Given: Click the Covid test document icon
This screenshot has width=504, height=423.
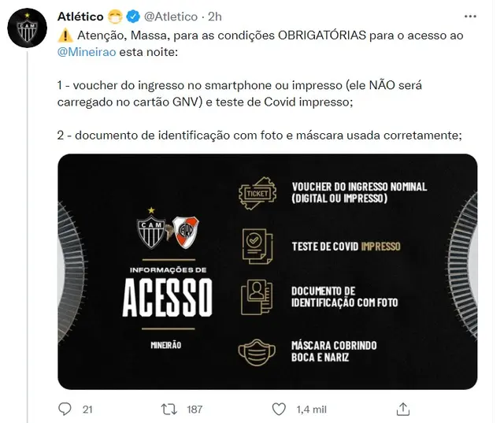Looking at the screenshot, I should click(x=258, y=247).
